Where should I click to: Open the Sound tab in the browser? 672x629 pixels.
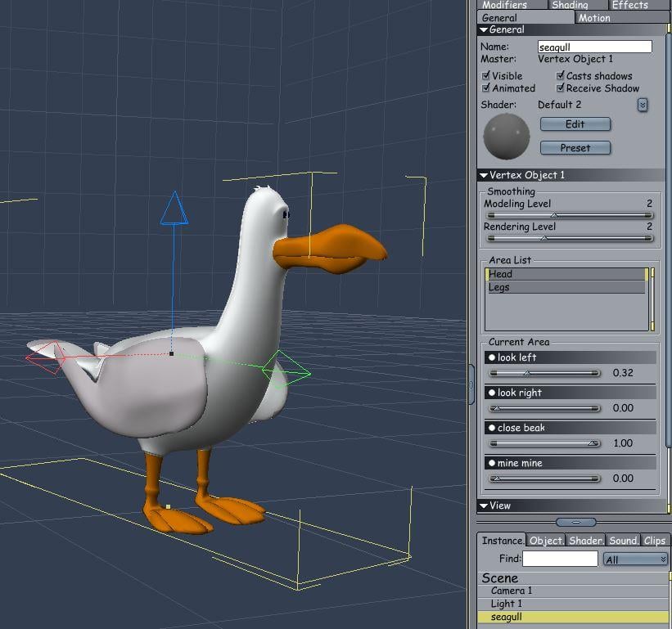click(623, 541)
